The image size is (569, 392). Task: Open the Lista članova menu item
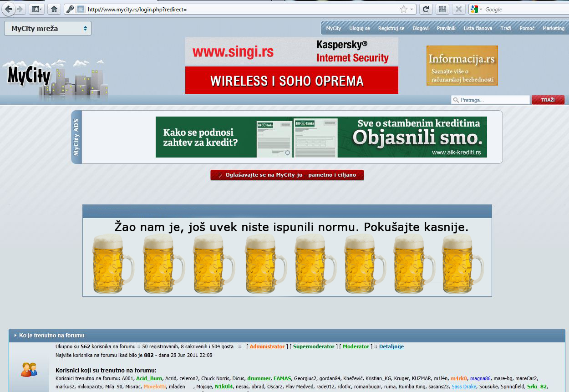478,28
